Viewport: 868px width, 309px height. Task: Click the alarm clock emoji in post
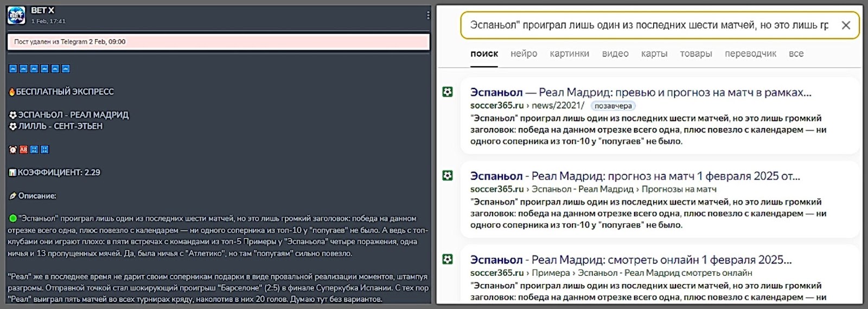[13, 149]
